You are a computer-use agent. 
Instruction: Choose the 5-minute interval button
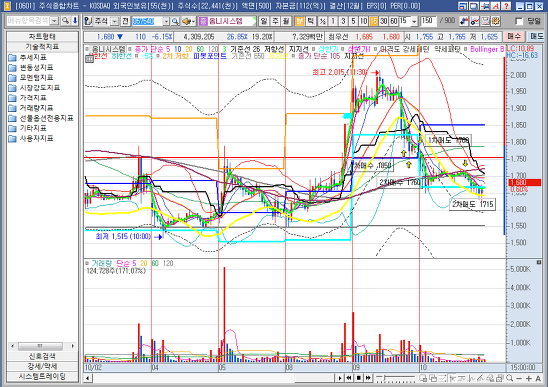pyautogui.click(x=353, y=21)
